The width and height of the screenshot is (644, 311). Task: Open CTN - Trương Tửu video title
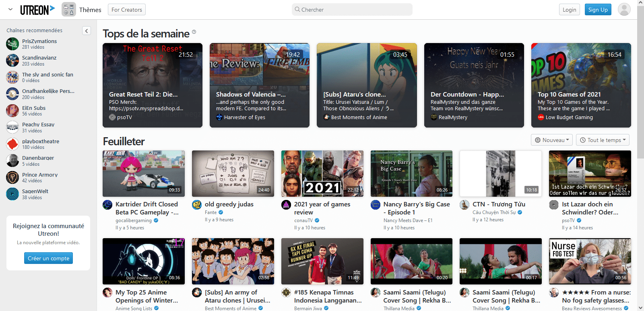[x=499, y=204]
